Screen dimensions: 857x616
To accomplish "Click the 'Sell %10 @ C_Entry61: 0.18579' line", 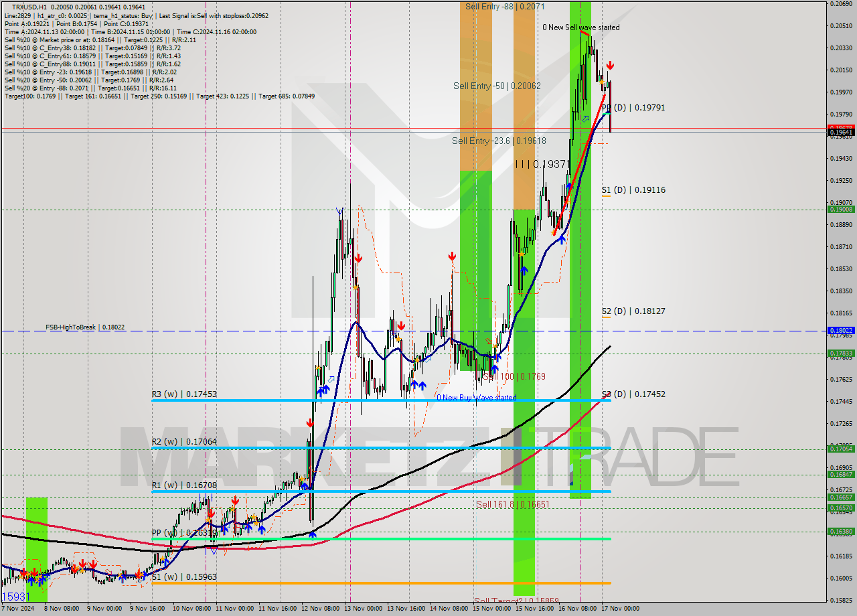I will pos(92,56).
